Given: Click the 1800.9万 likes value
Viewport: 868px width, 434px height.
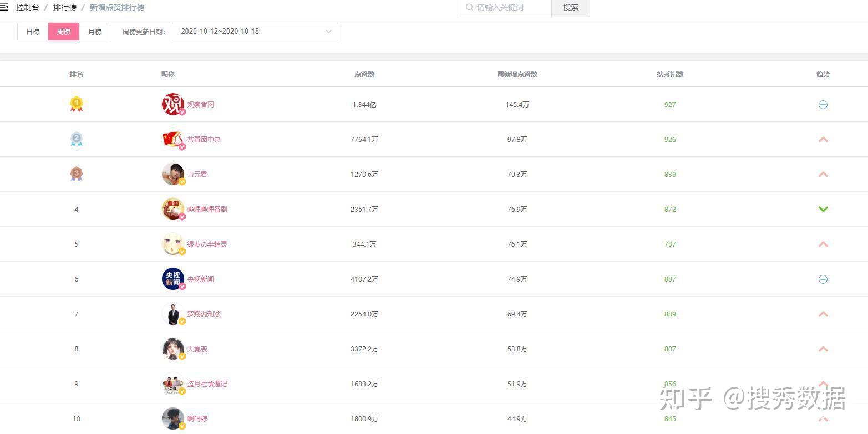Looking at the screenshot, I should coord(364,418).
